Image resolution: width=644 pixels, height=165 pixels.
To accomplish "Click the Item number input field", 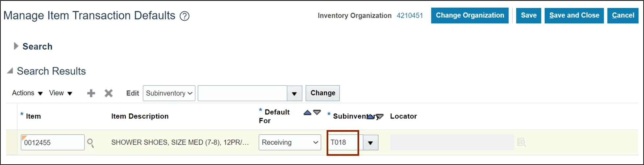I will click(x=53, y=142).
